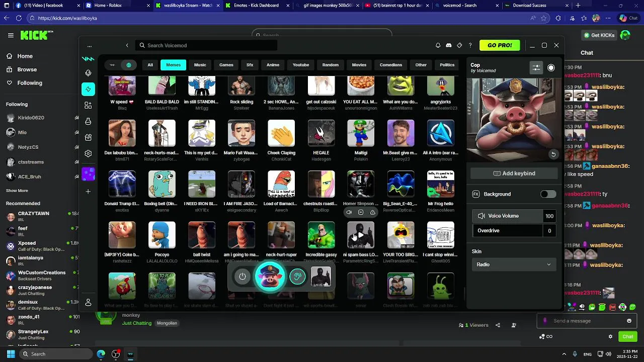Open the emoji picker in Kick chat box

(x=629, y=321)
